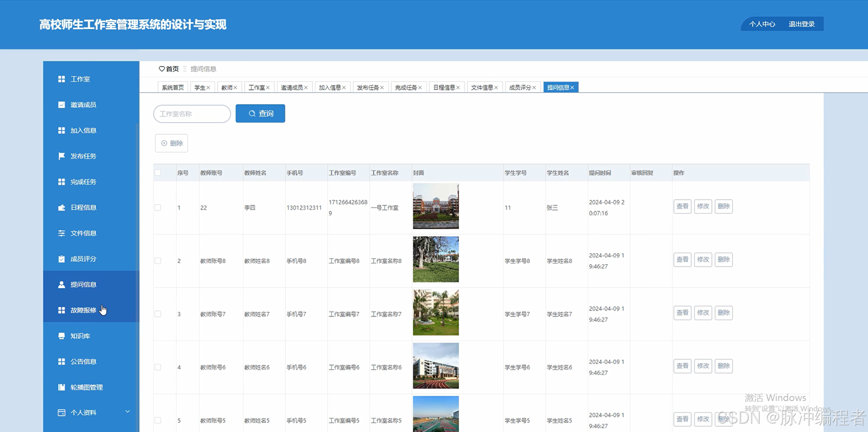
Task: Click the 发布任务 flag icon
Action: (61, 156)
